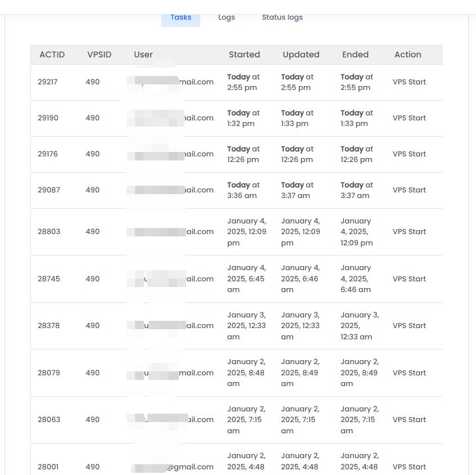The image size is (476, 475).
Task: Click the Updated column header
Action: tap(301, 55)
